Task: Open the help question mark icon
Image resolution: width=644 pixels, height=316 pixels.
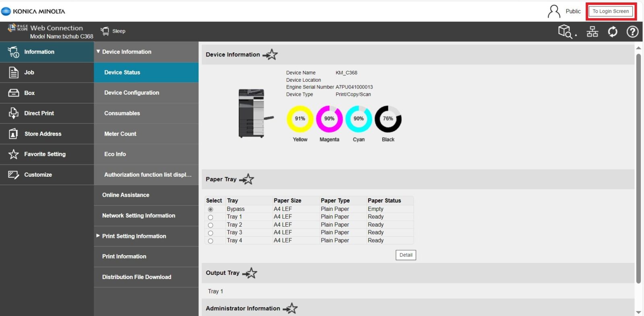Action: tap(632, 31)
